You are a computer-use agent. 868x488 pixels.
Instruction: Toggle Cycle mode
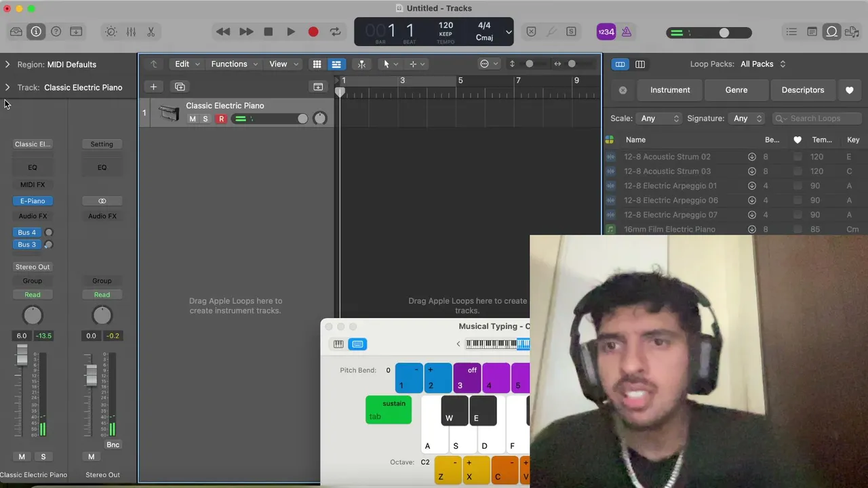coord(335,32)
